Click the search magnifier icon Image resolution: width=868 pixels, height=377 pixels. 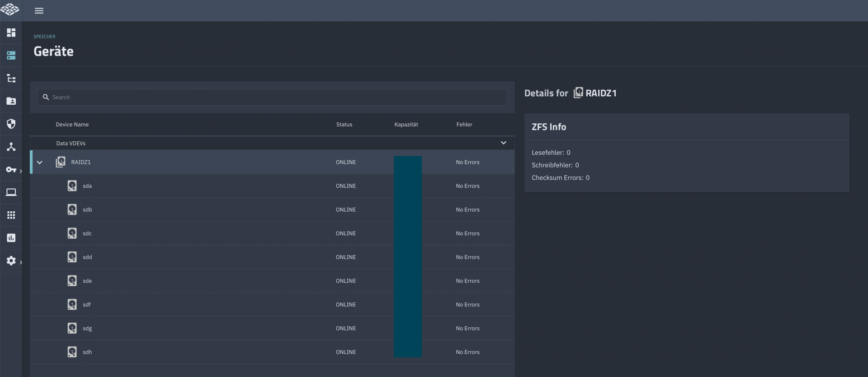click(46, 97)
